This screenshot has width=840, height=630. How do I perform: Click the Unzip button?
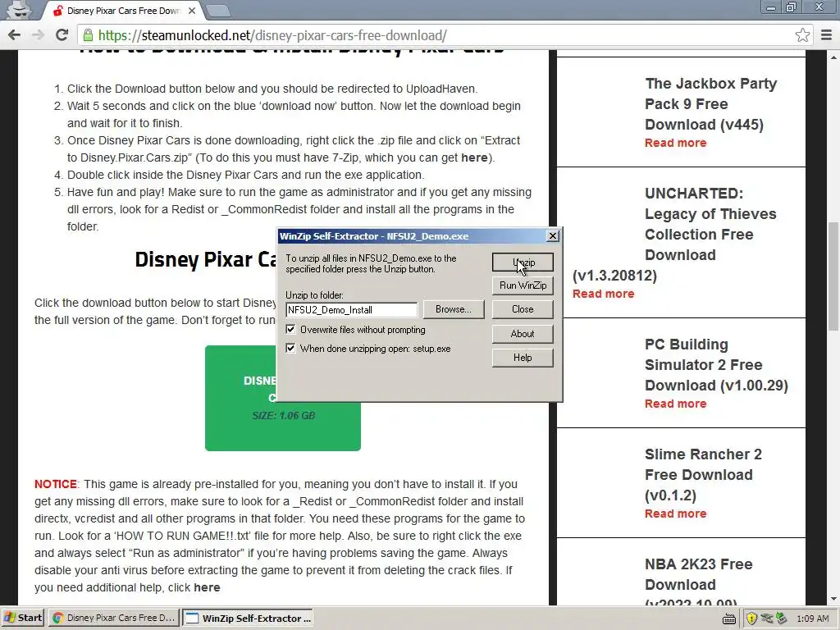point(523,262)
